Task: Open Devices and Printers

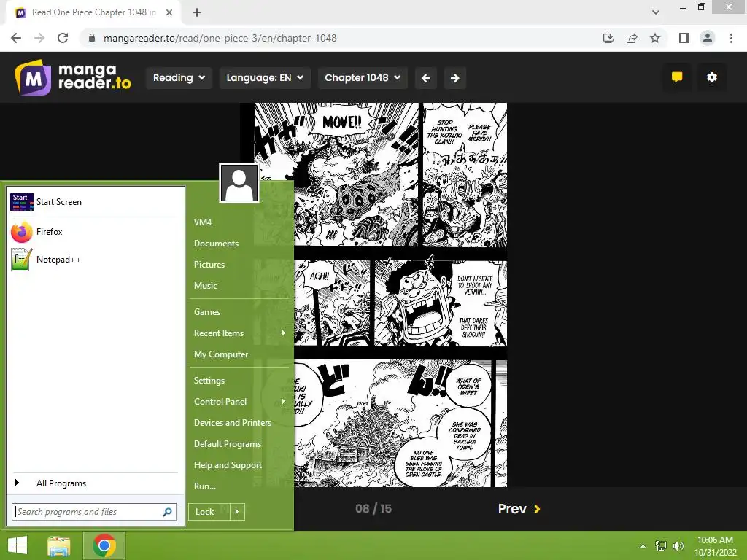Action: (233, 423)
